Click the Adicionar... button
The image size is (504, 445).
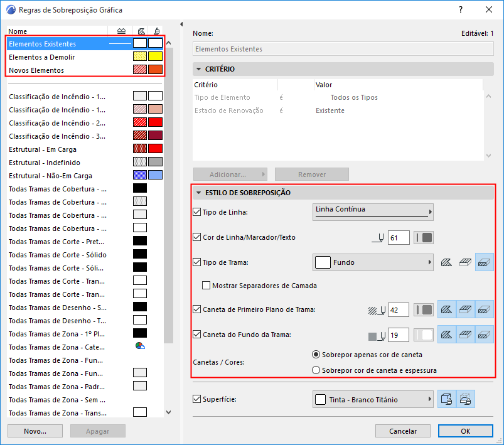(230, 174)
